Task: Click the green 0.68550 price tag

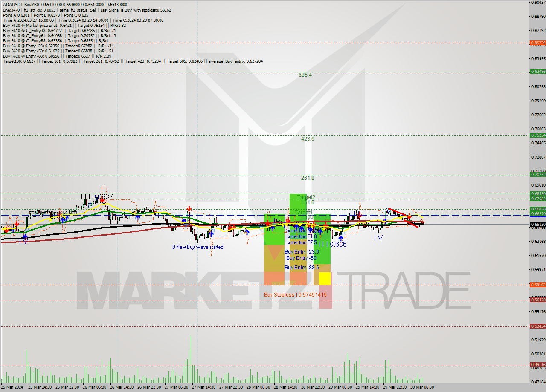Action: [537, 194]
